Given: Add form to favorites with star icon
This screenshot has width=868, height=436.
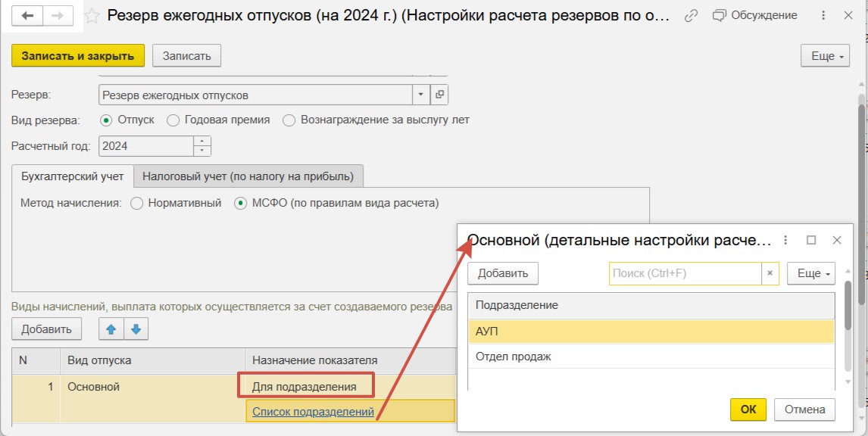Looking at the screenshot, I should (92, 16).
